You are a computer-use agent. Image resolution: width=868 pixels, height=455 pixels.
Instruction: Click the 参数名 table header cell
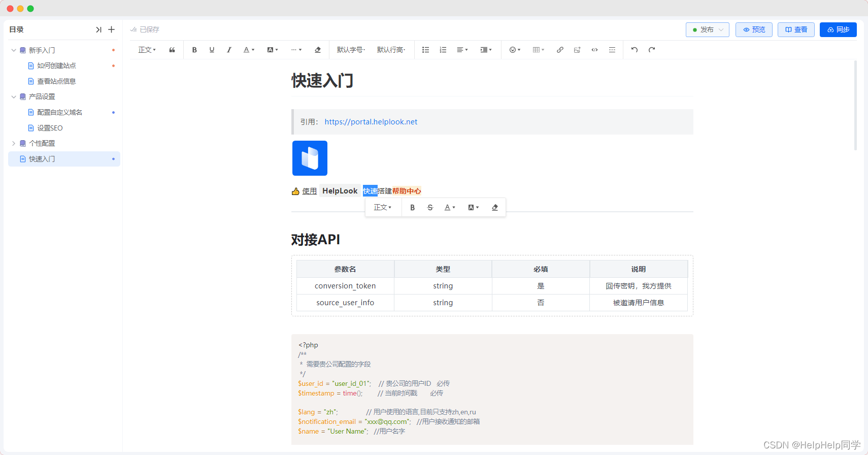click(345, 269)
